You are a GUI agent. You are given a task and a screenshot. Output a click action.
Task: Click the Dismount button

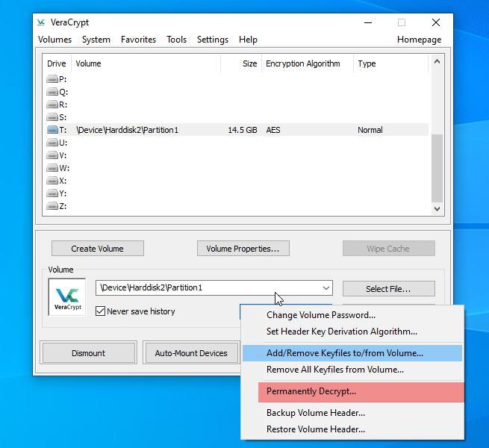click(x=88, y=353)
